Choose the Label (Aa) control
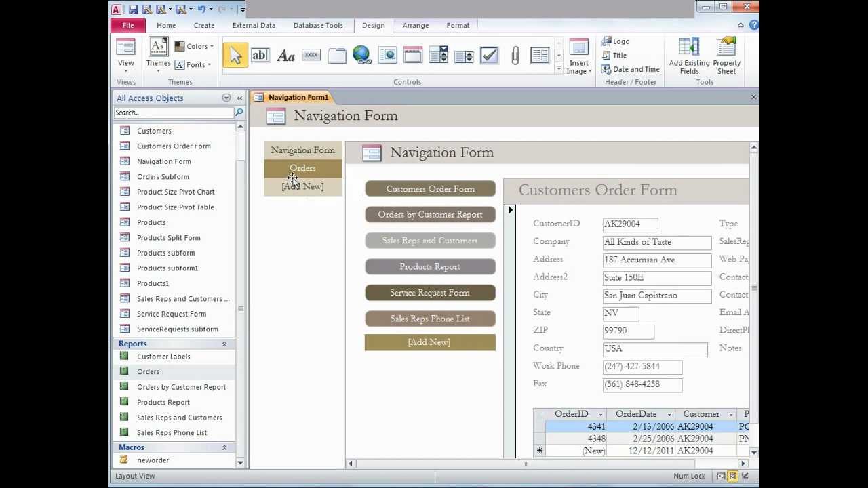Image resolution: width=868 pixels, height=488 pixels. [x=285, y=56]
